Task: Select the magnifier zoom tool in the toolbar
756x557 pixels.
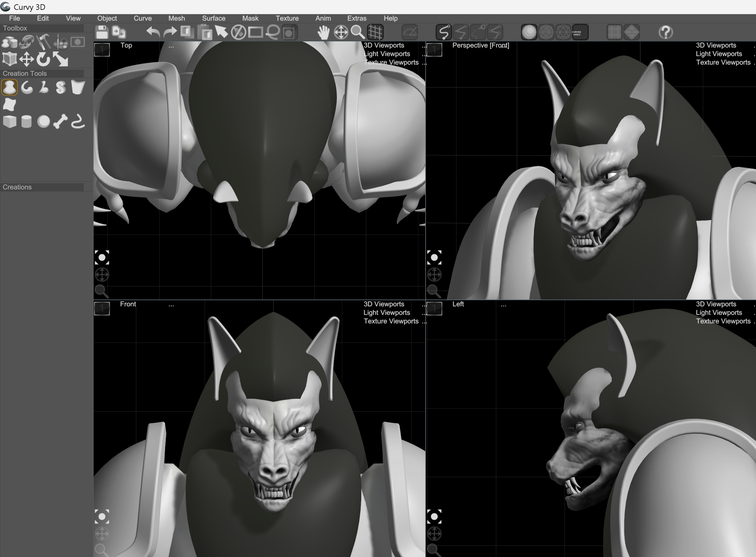Action: pyautogui.click(x=358, y=33)
